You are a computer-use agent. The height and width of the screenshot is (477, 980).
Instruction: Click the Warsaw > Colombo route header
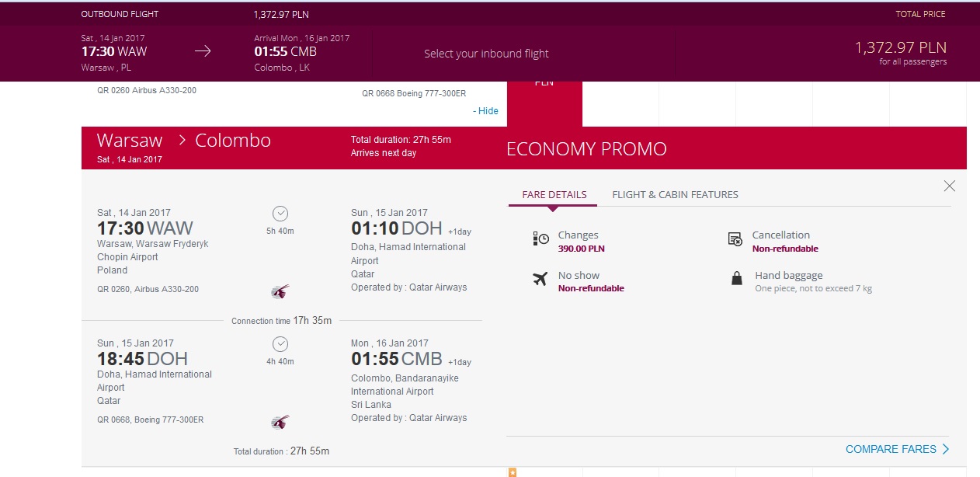[184, 141]
